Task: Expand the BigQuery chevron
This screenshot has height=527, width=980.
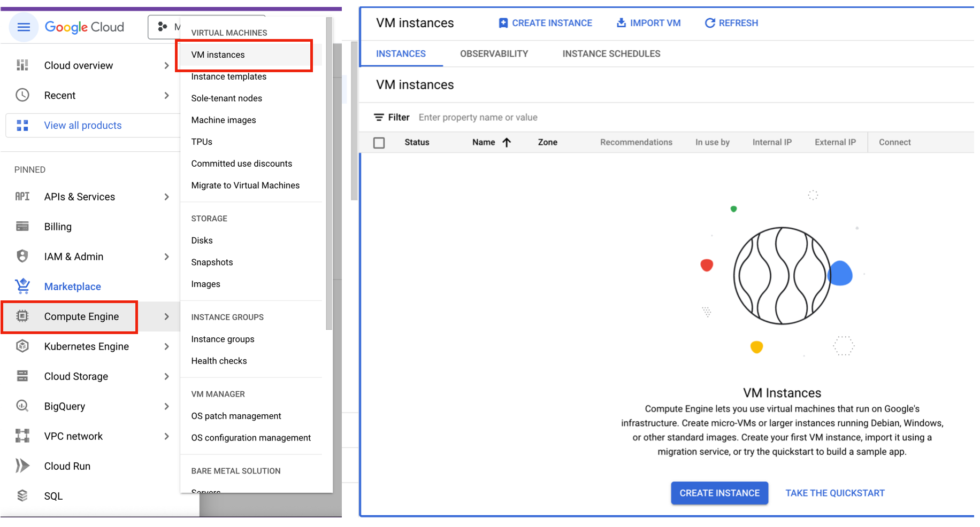Action: point(166,406)
